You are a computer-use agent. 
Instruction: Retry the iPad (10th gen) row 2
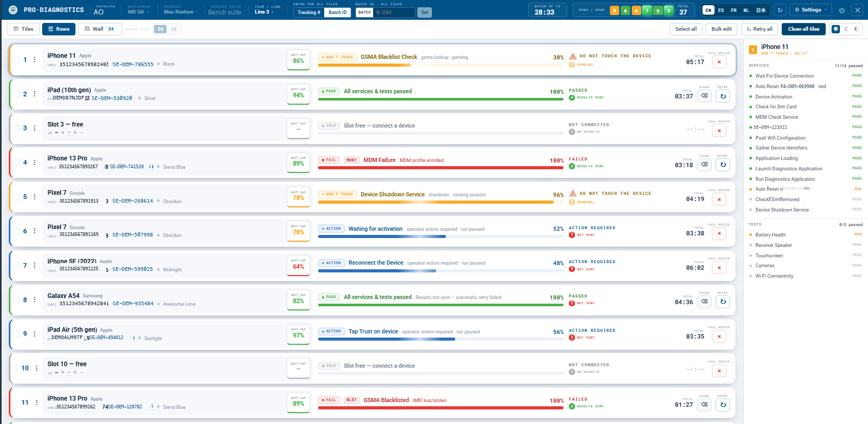coord(723,96)
